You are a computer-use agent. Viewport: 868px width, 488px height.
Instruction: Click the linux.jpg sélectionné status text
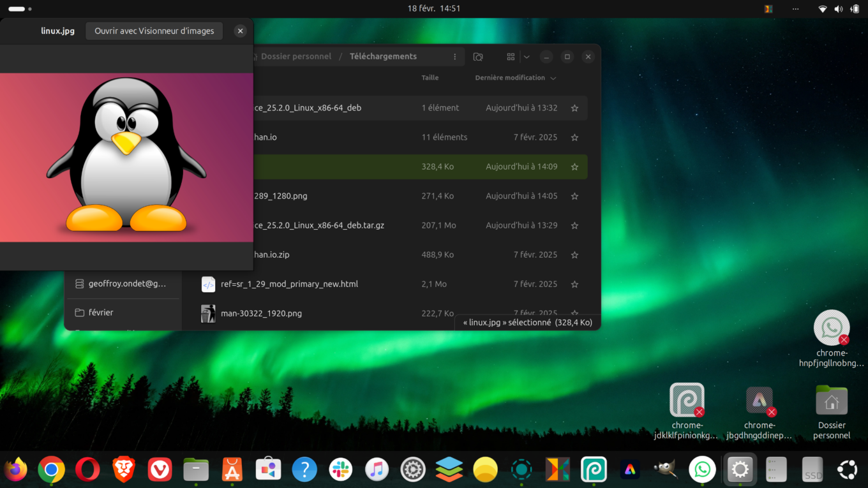[x=528, y=323]
